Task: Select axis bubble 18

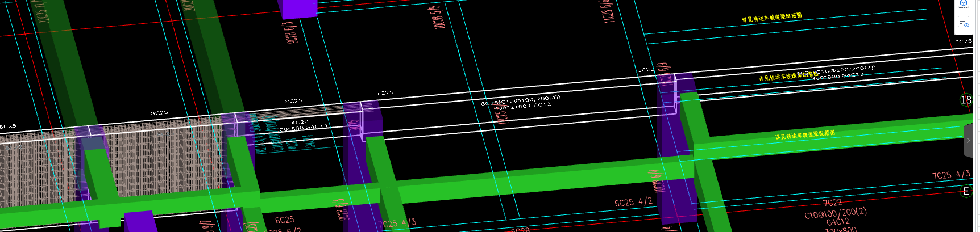Action: pos(966,100)
